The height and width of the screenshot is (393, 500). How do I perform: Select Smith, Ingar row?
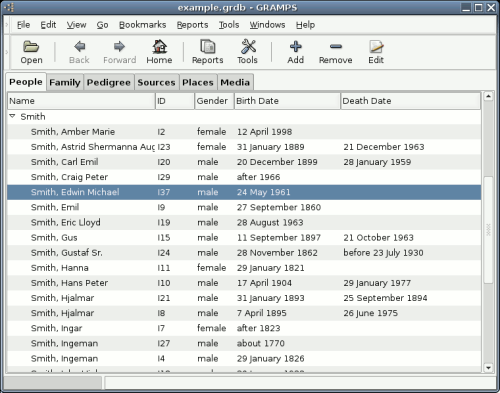point(244,328)
